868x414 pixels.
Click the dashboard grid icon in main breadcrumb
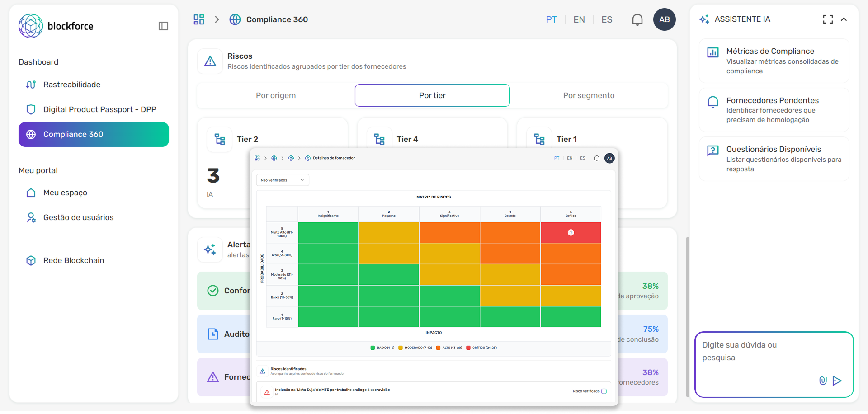point(199,19)
